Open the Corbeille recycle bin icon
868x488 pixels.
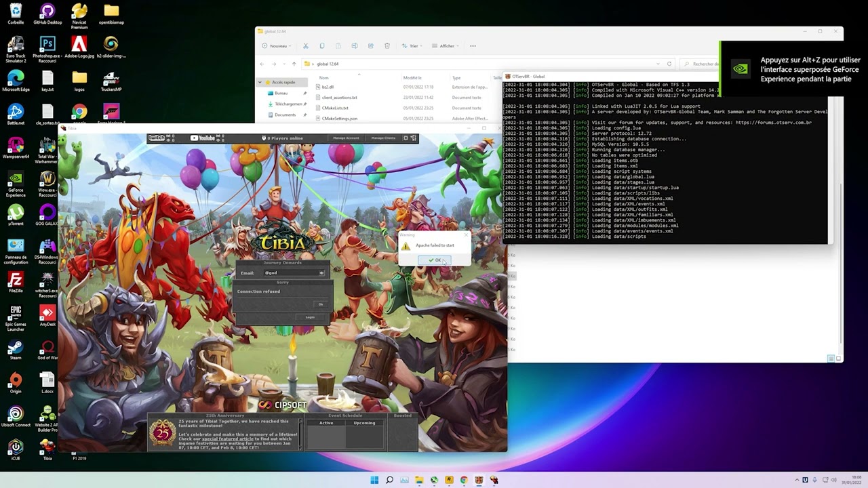tap(15, 14)
